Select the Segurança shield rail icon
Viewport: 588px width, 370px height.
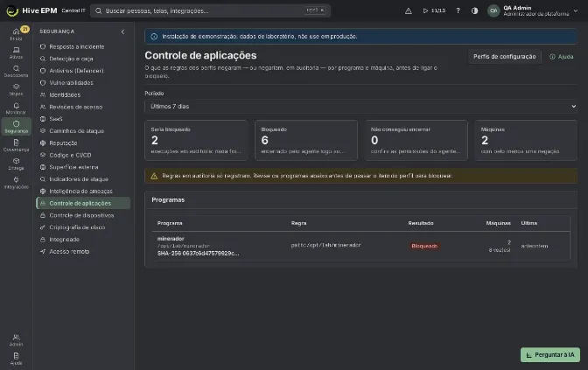(16, 127)
